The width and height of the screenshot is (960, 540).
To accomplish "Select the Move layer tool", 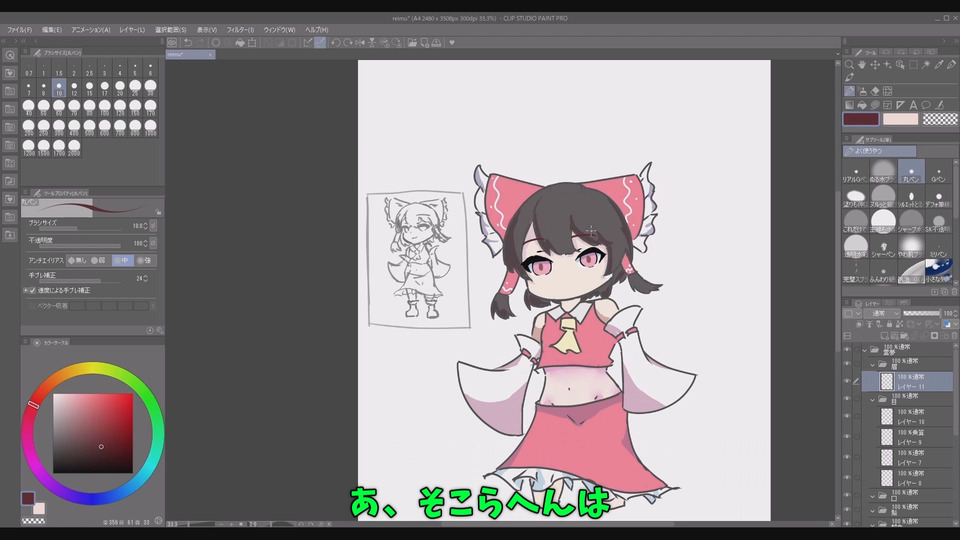I will click(875, 64).
